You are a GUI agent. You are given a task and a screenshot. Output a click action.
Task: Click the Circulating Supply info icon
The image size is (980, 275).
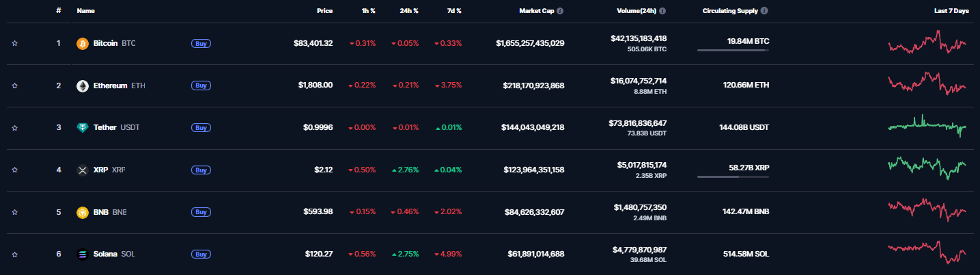[x=764, y=11]
